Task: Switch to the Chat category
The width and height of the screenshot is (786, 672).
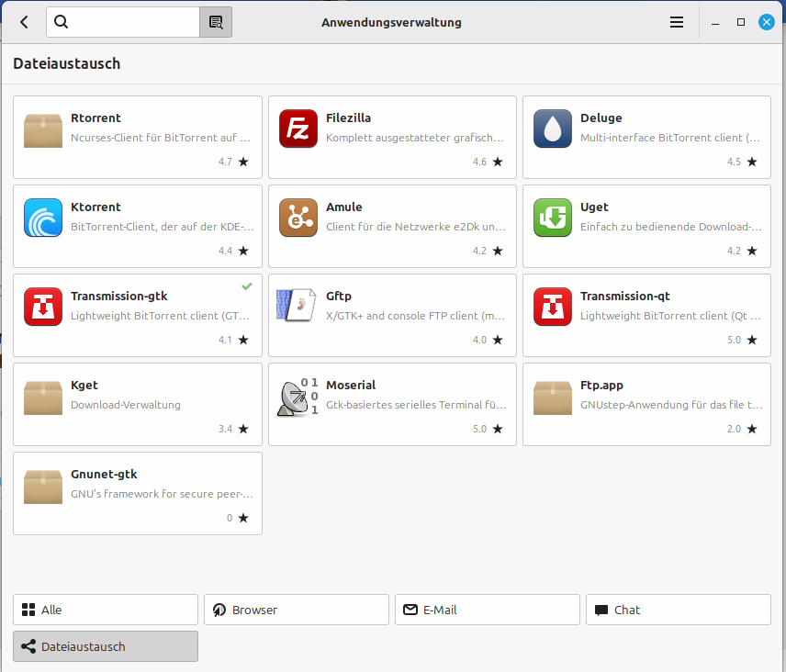Action: pyautogui.click(x=679, y=610)
